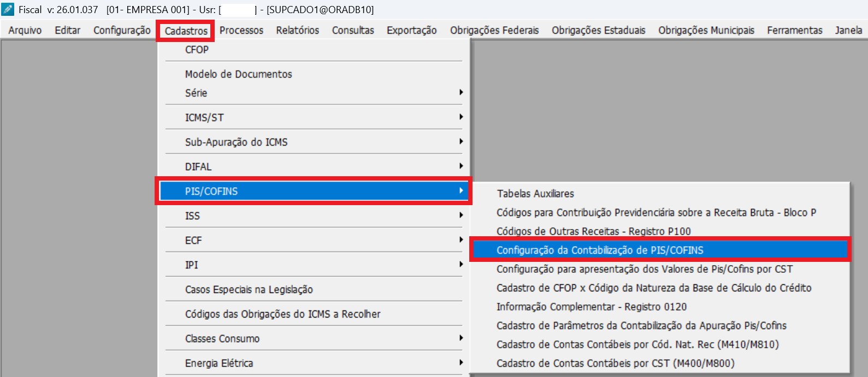Select Configuração para apresentação dos Valores por CST
This screenshot has width=868, height=377.
click(x=660, y=269)
